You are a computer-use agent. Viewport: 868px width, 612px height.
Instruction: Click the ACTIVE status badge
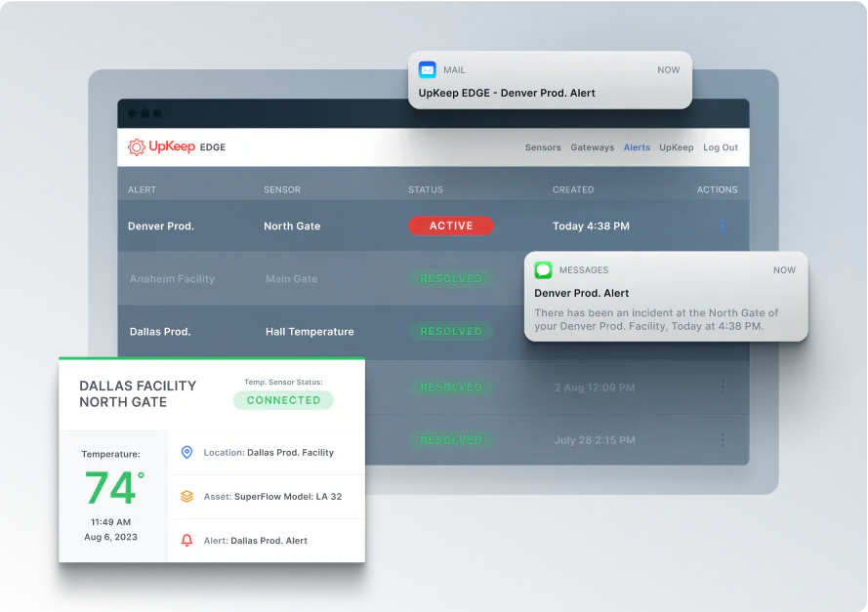coord(451,225)
